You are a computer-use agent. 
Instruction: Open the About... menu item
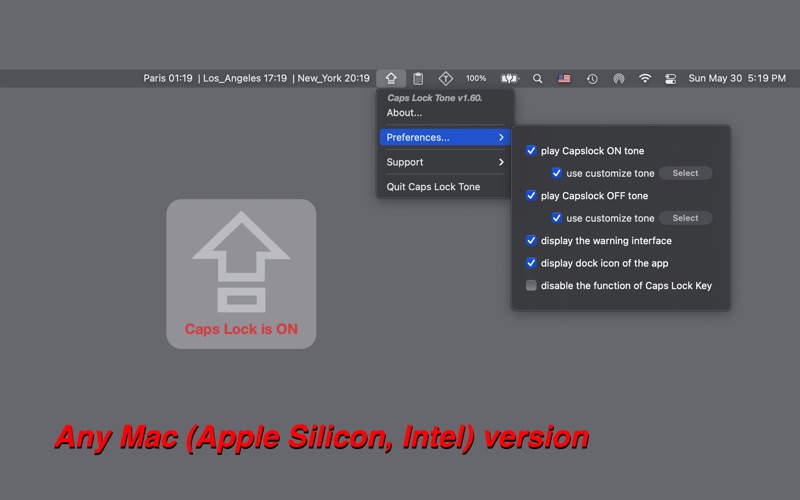[444, 113]
